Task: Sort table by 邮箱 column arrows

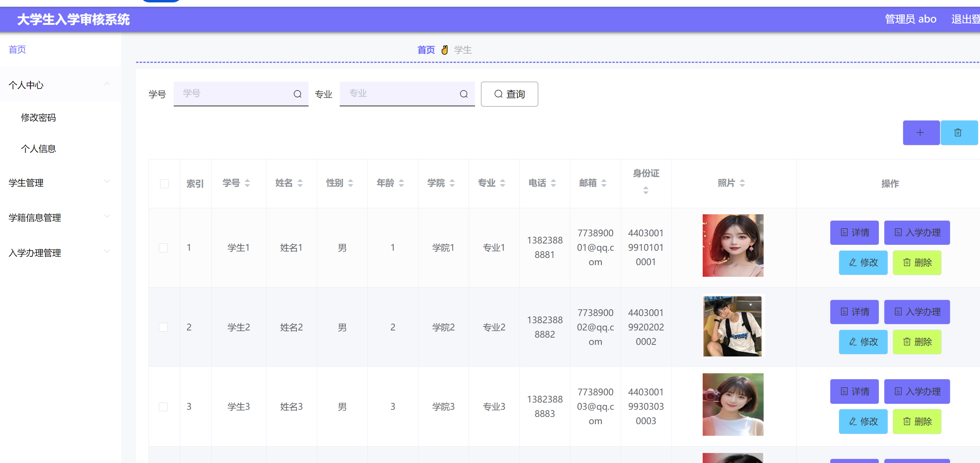Action: point(604,183)
